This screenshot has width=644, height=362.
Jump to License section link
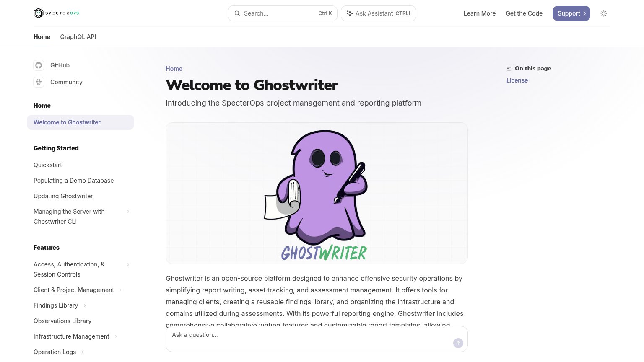[517, 80]
